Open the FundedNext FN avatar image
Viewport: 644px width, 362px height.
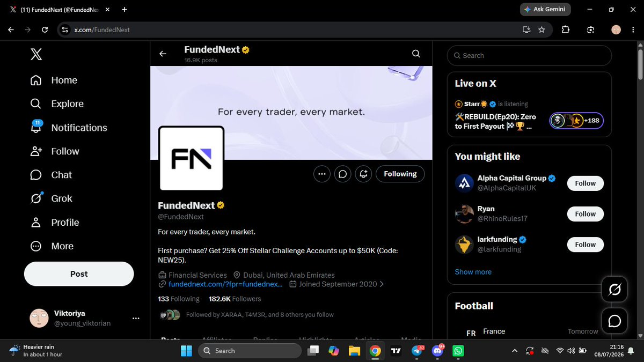(x=191, y=158)
